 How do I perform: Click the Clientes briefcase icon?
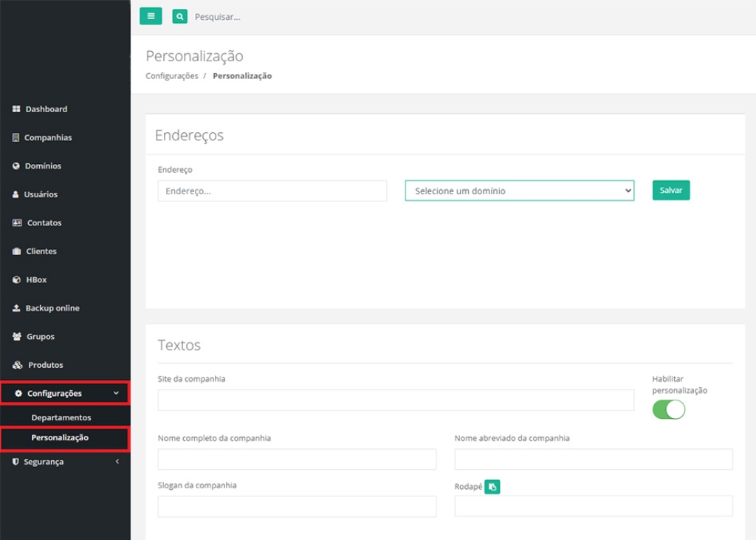coord(16,251)
